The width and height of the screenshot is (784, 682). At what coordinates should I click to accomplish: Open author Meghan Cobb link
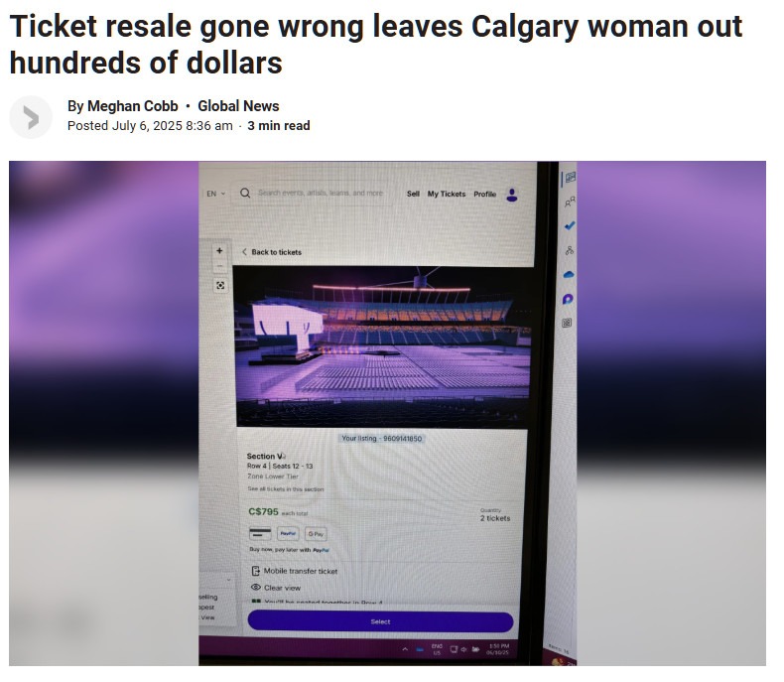(133, 106)
